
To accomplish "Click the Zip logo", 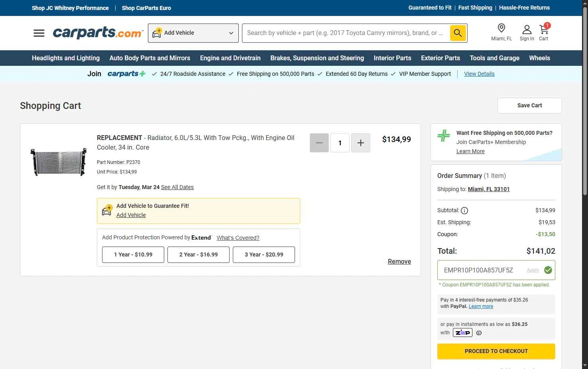I will [462, 333].
